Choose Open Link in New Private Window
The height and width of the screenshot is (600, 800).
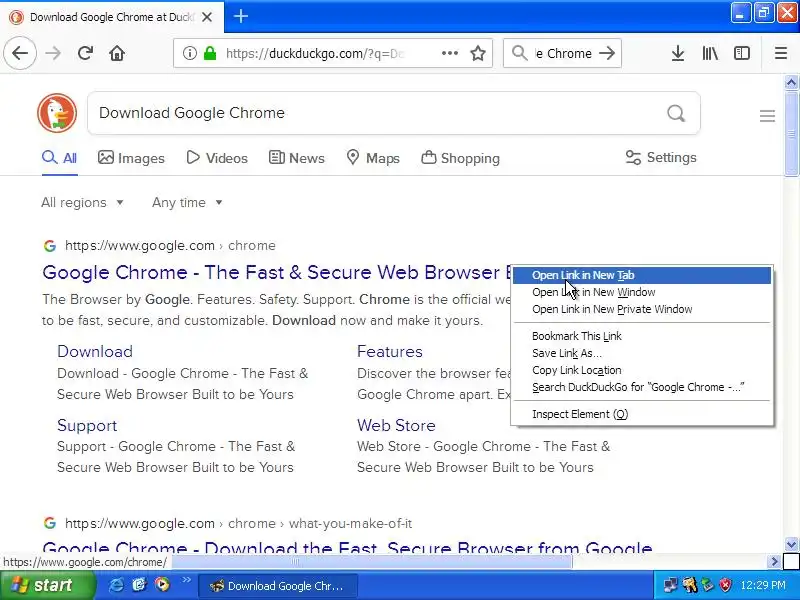tap(642, 309)
